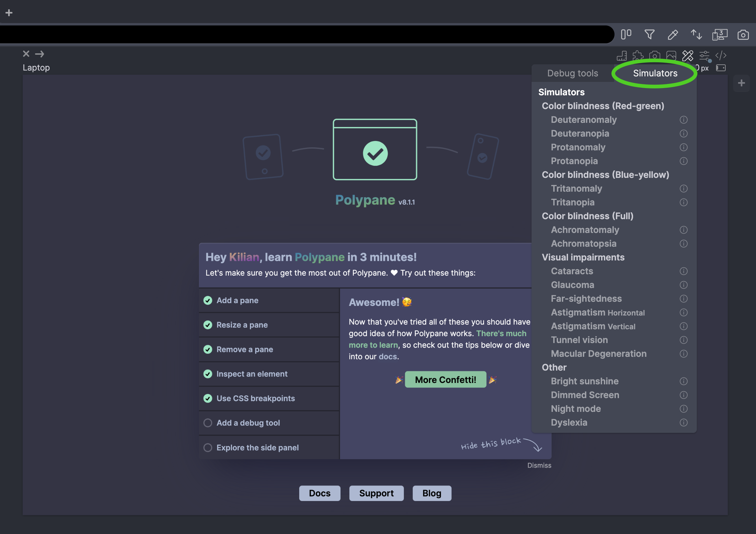This screenshot has width=756, height=534.
Task: Open the sliders settings icon
Action: (x=705, y=55)
